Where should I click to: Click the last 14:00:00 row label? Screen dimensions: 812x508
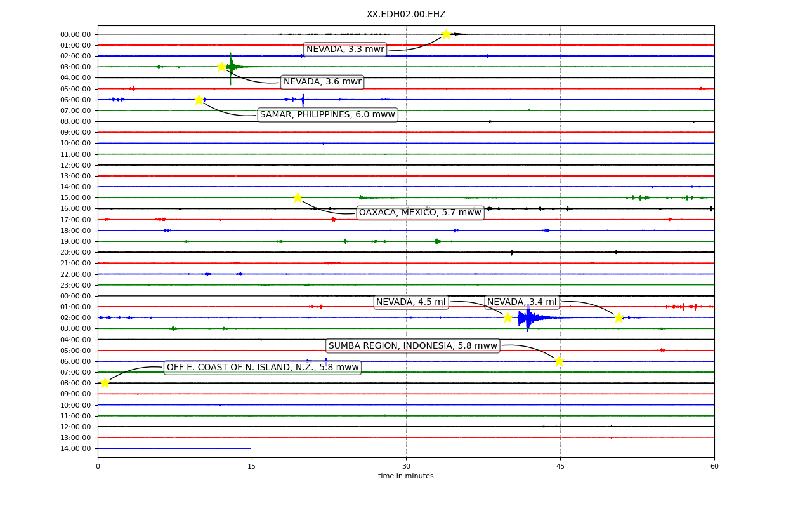point(75,448)
